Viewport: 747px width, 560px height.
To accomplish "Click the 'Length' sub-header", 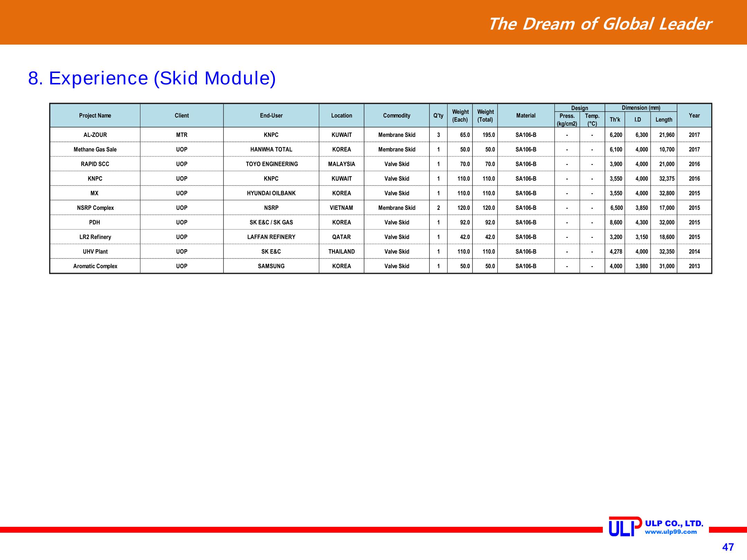I will pos(664,120).
